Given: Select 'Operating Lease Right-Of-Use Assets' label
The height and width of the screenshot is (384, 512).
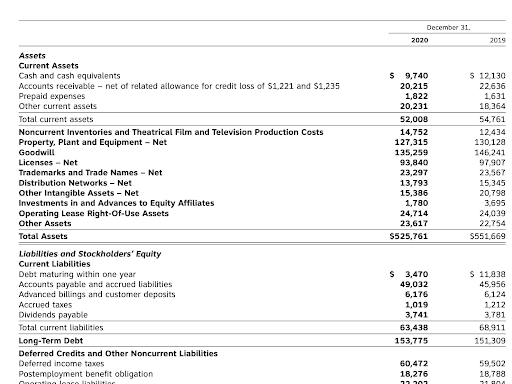Looking at the screenshot, I should click(x=94, y=213).
